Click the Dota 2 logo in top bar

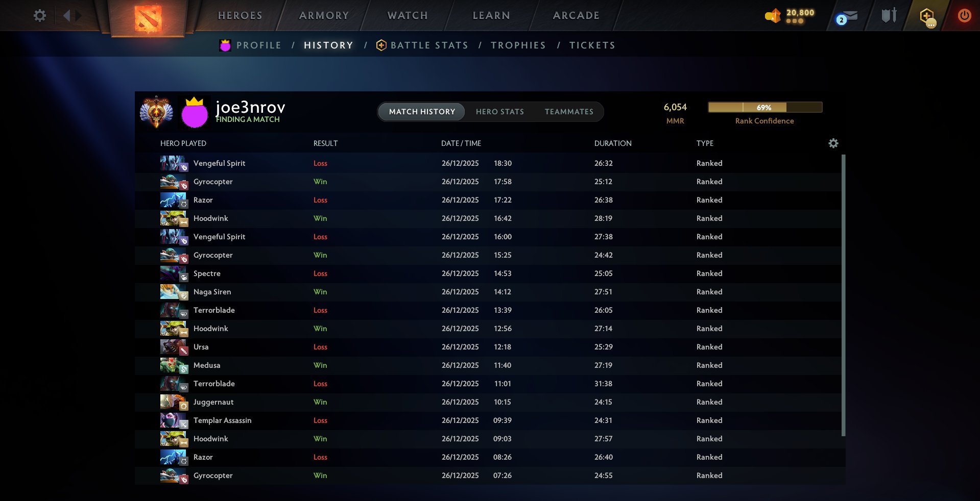click(147, 18)
